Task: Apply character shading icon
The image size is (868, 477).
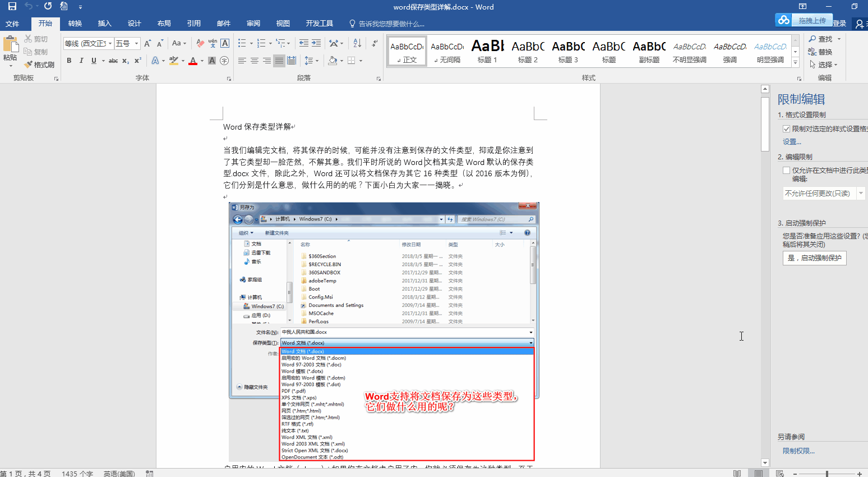Action: [x=212, y=61]
